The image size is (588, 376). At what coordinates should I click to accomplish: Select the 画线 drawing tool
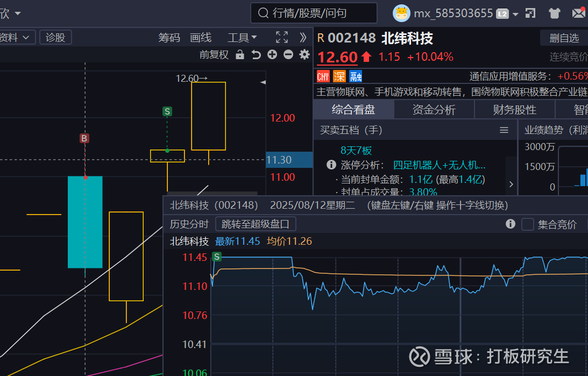pyautogui.click(x=201, y=38)
